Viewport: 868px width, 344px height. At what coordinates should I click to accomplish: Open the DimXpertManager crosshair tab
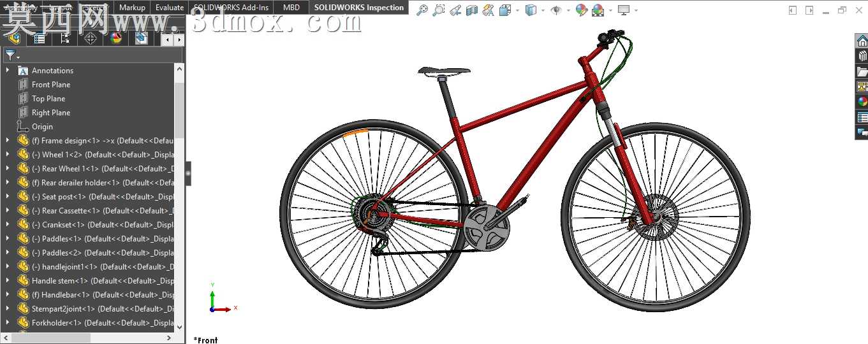coord(91,38)
